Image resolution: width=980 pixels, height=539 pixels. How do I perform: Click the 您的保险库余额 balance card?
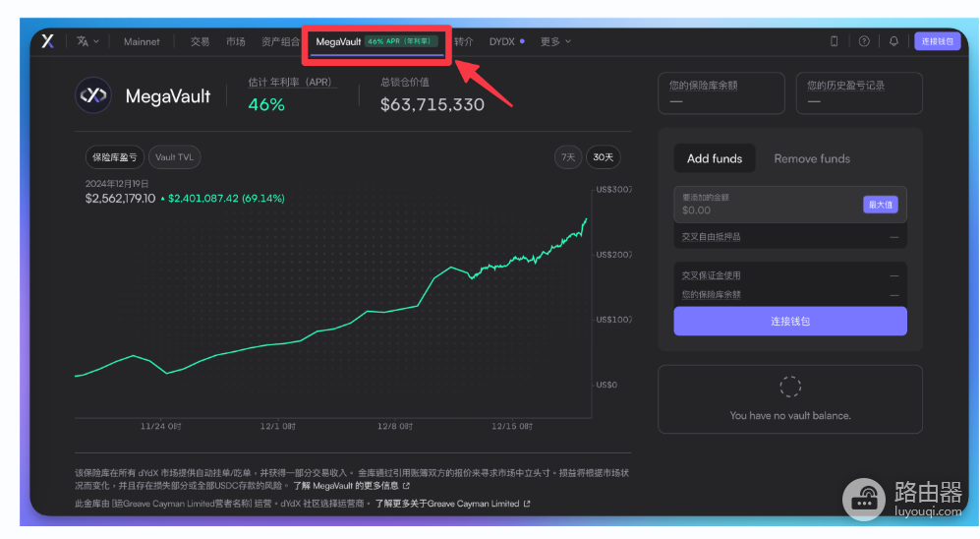[721, 93]
